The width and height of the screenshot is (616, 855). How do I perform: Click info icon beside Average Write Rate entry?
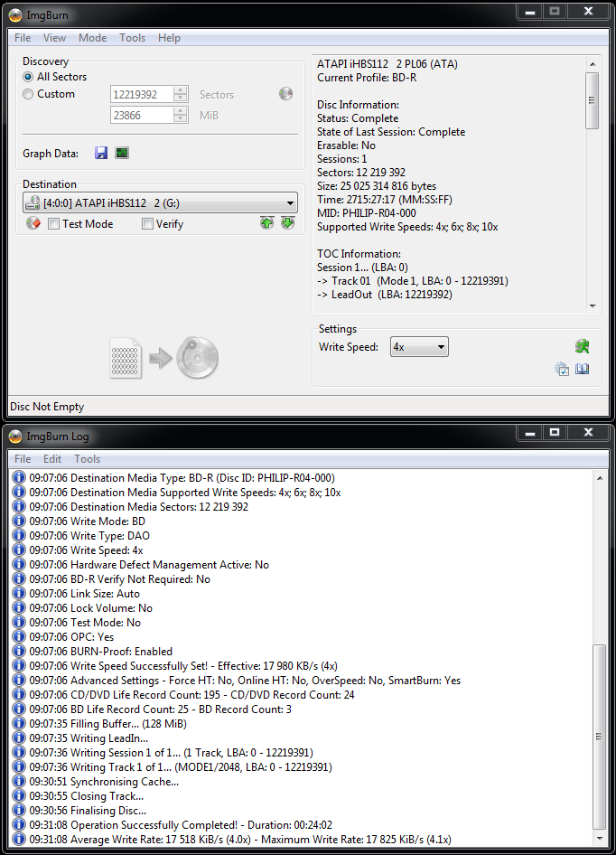(x=19, y=839)
